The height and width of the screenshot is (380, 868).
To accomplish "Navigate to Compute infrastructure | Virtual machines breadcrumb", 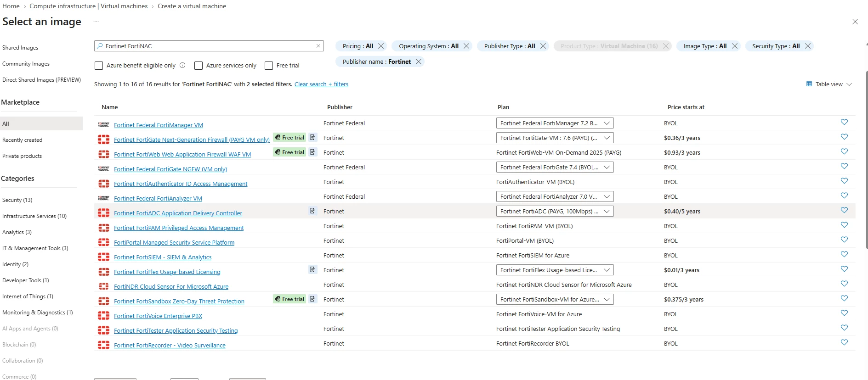I will click(89, 6).
